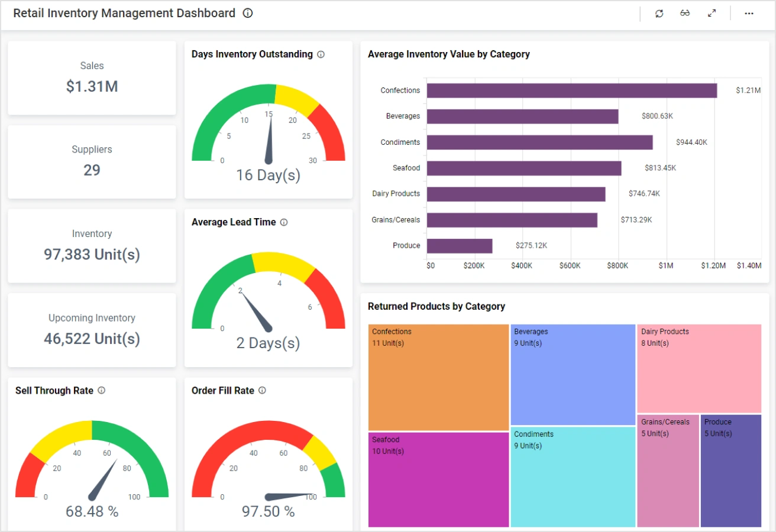Click info icon beside Days Inventory Outstanding
This screenshot has width=776, height=532.
(321, 54)
